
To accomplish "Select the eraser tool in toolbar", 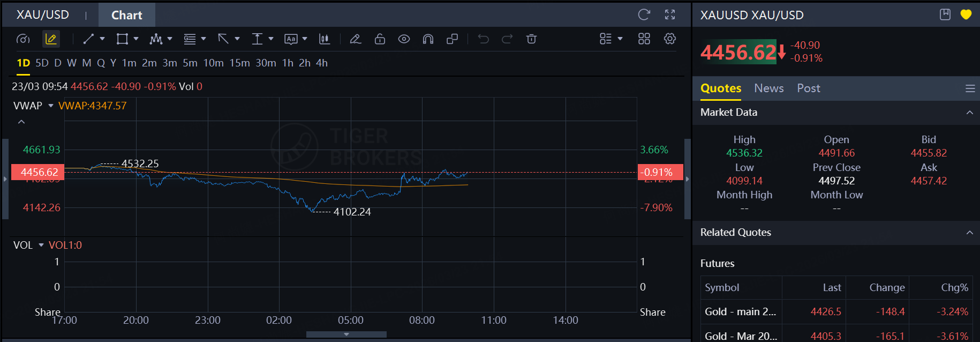I will [x=355, y=39].
